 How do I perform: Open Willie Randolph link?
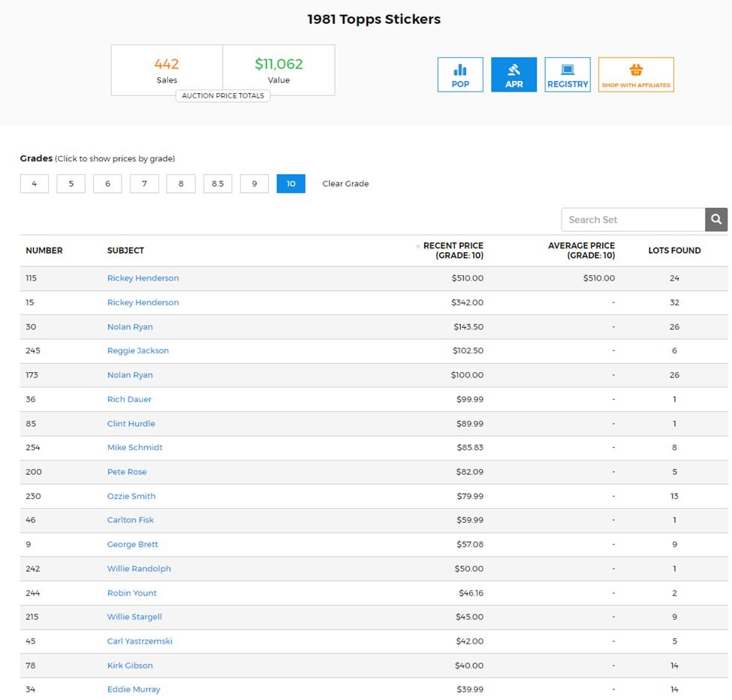pyautogui.click(x=139, y=569)
